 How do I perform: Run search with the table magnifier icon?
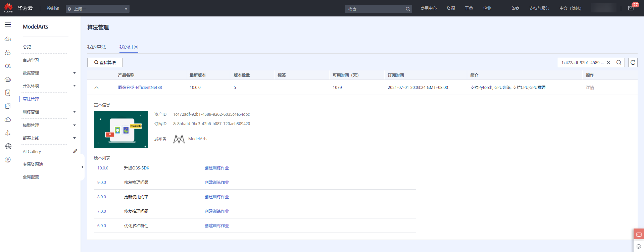pos(619,62)
